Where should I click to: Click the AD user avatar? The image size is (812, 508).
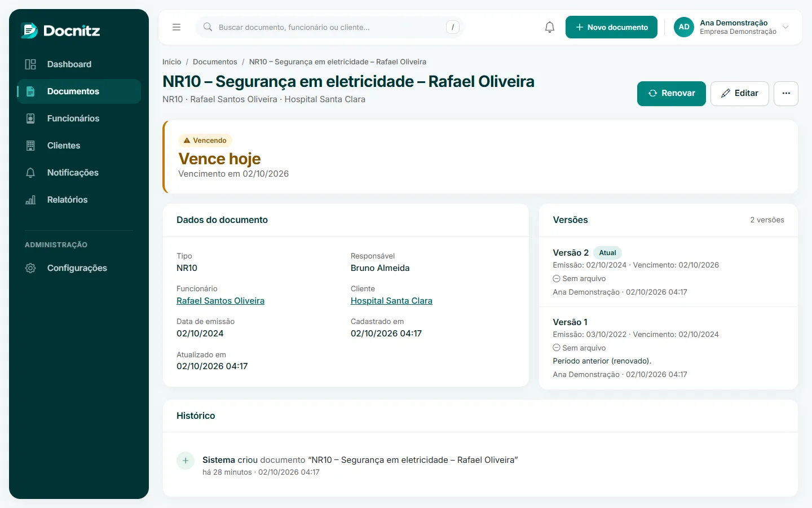point(684,27)
